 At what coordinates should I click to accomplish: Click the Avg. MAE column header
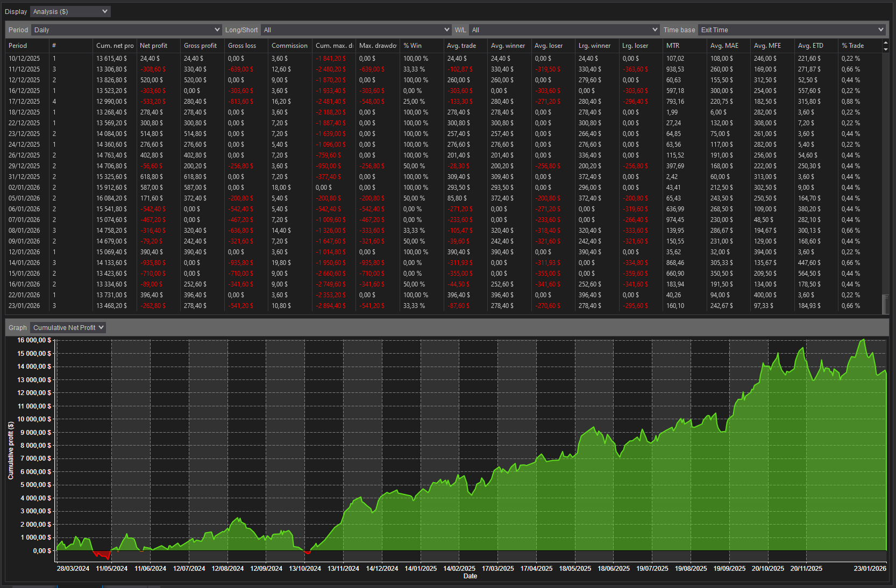724,46
